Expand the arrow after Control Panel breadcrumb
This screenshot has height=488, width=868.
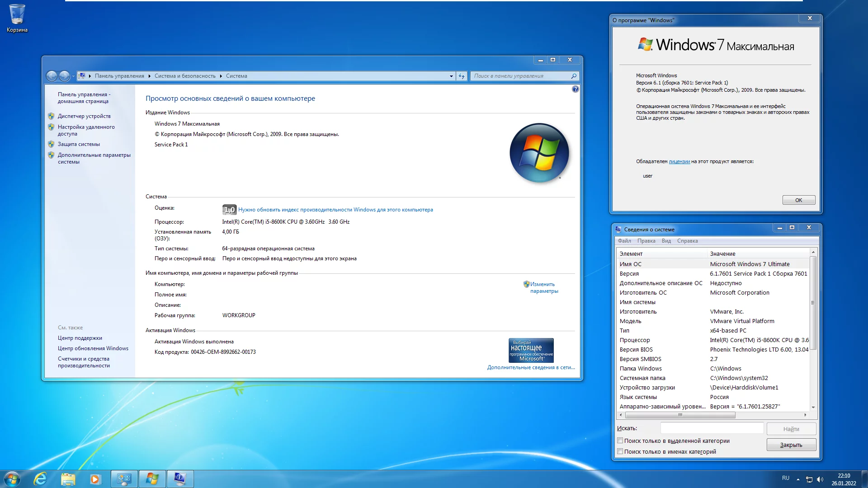(x=149, y=76)
